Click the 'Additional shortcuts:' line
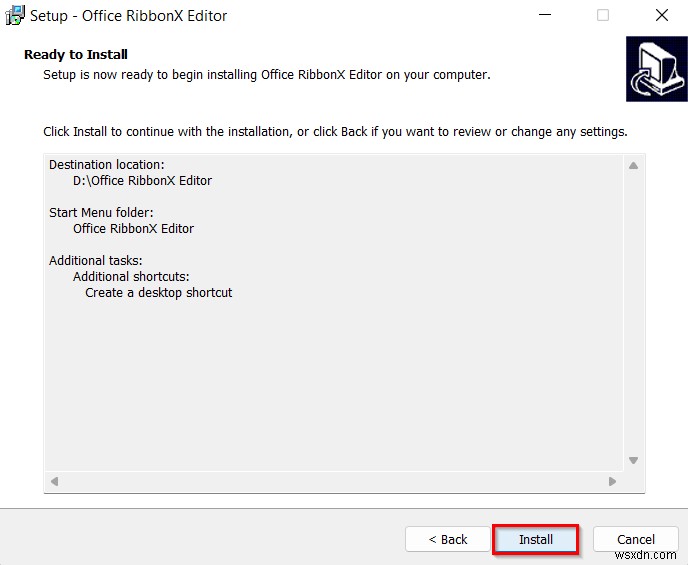 (131, 277)
